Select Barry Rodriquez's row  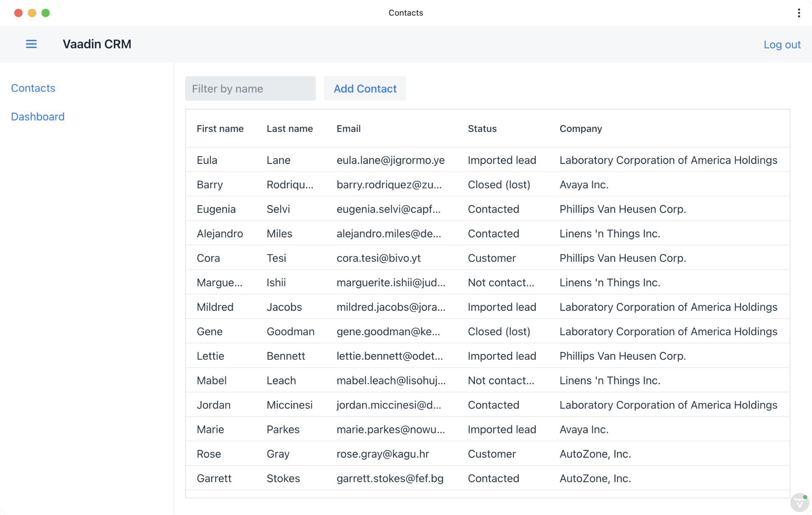[487, 185]
